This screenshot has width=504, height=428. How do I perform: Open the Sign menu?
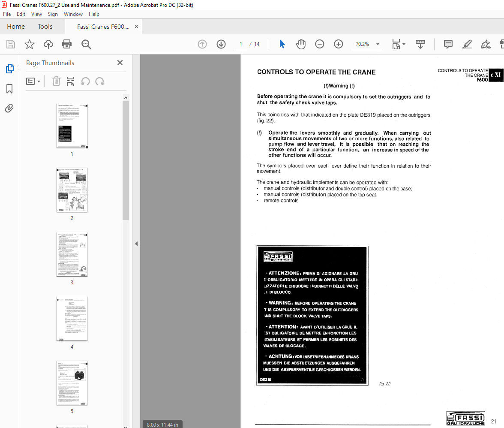click(x=53, y=14)
